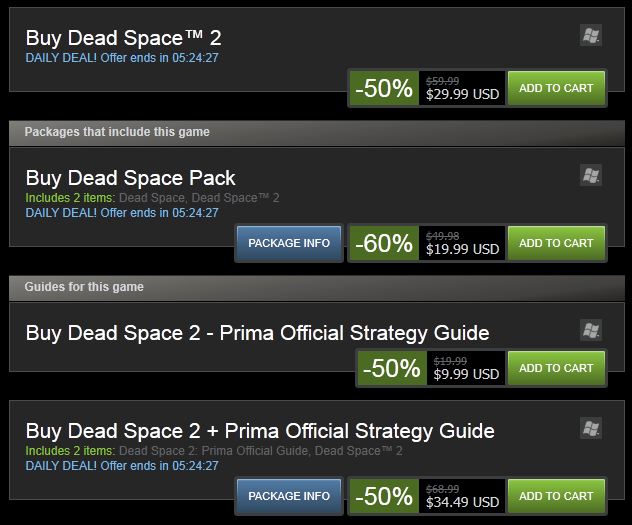Viewport: 632px width, 525px height.
Task: Click the Buy Dead Space 2 title
Action: click(123, 38)
